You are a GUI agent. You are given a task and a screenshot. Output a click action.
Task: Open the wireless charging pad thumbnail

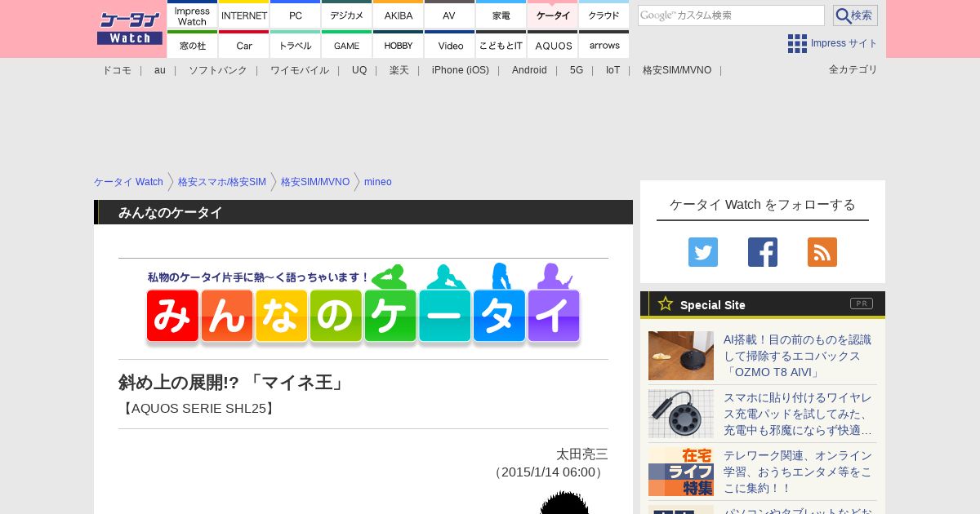(x=681, y=414)
